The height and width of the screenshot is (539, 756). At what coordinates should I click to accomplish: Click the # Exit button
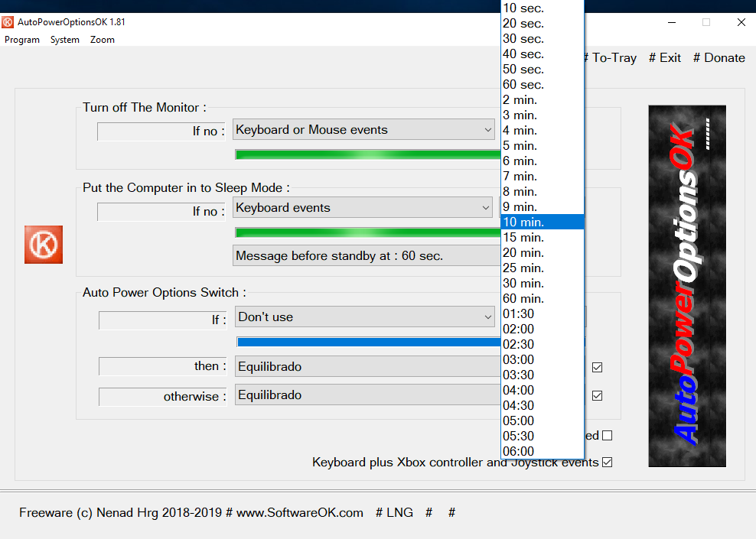[x=664, y=58]
